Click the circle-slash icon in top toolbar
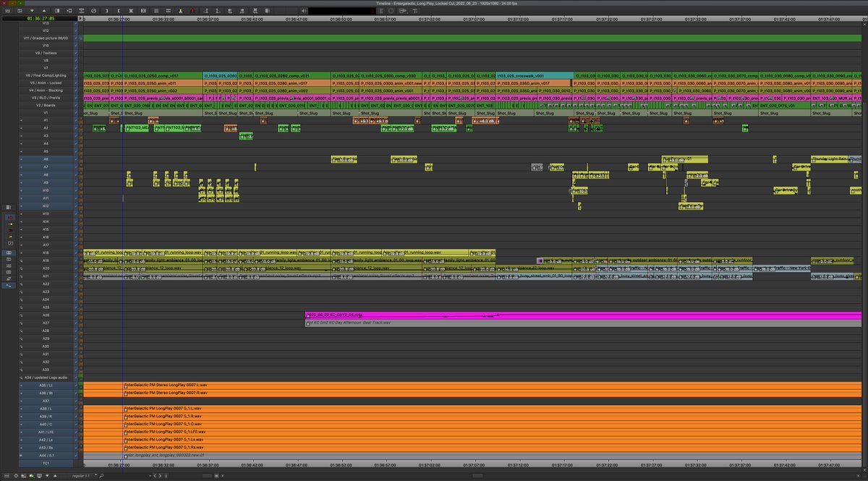The height and width of the screenshot is (481, 868). click(x=93, y=10)
